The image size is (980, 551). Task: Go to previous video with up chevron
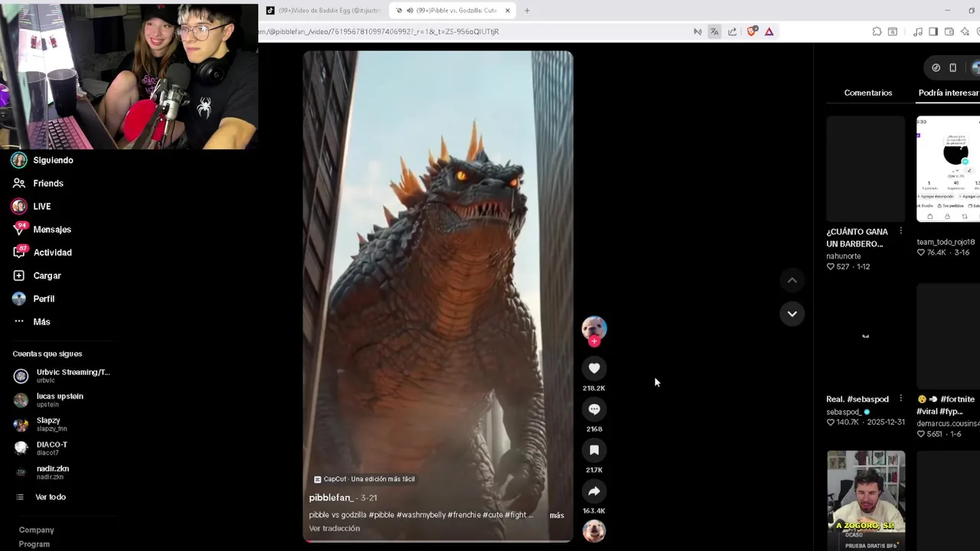point(792,280)
